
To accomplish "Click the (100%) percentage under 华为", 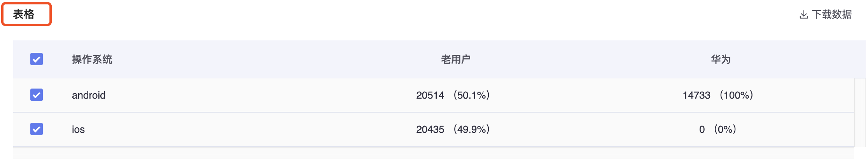I will click(x=736, y=95).
